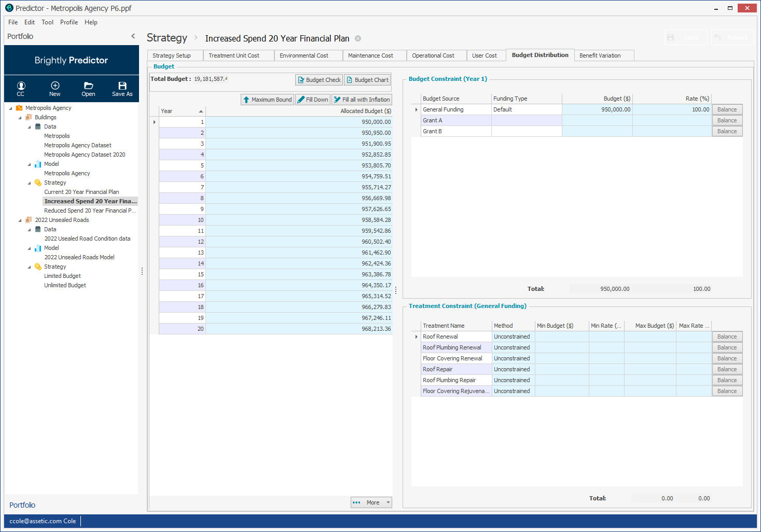761x532 pixels.
Task: Select Unlimited Budget strategy
Action: click(65, 285)
